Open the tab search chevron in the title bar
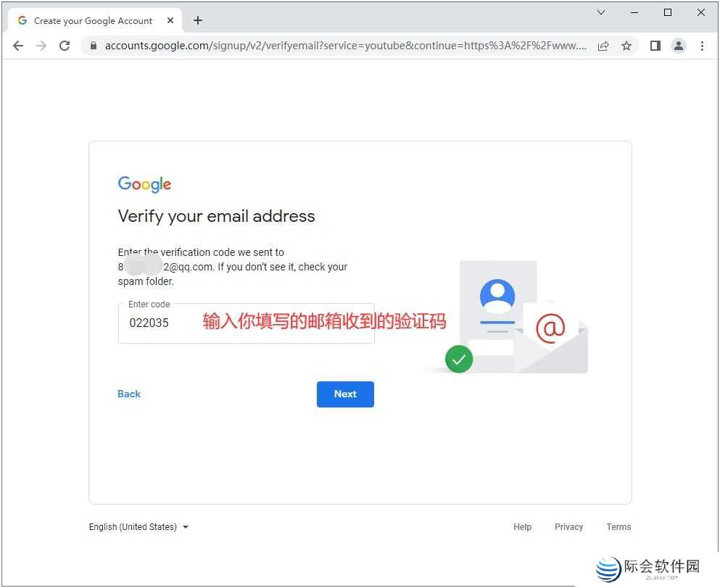This screenshot has width=720, height=588. click(600, 12)
